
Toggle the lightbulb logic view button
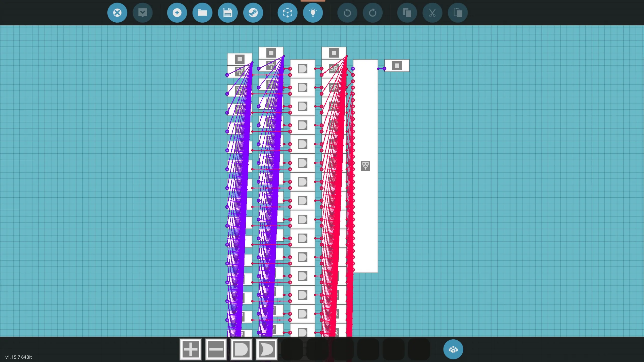pos(313,13)
